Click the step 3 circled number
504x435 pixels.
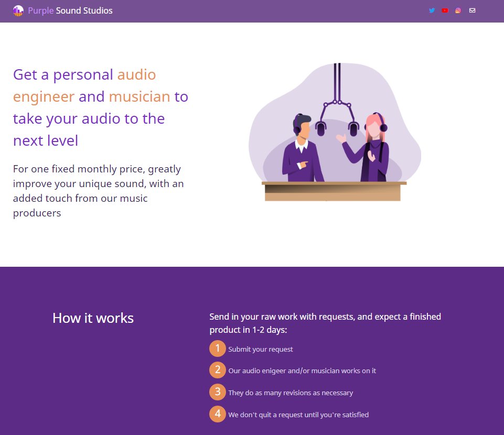[218, 392]
